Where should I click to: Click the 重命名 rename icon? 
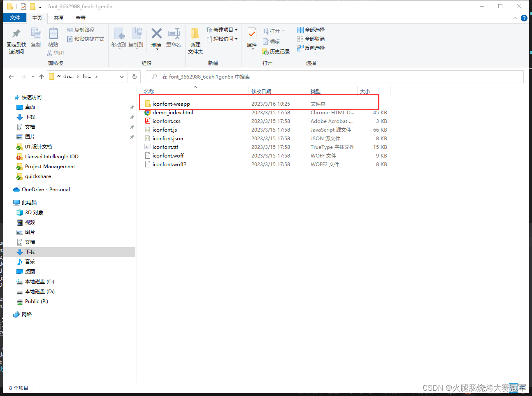(x=174, y=33)
